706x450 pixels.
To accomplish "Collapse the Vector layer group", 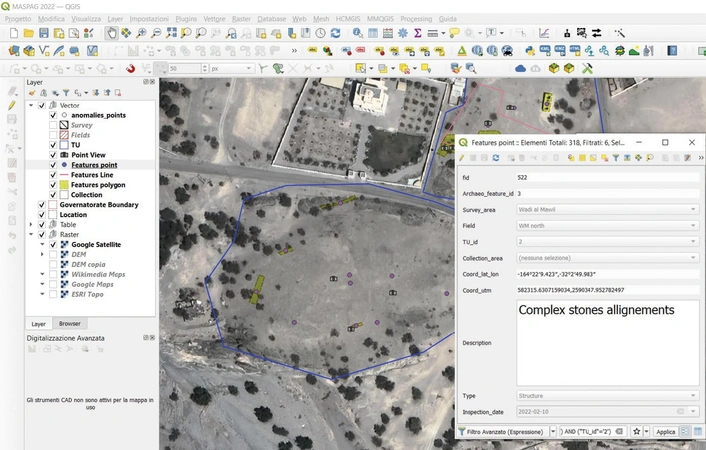I will click(x=31, y=105).
